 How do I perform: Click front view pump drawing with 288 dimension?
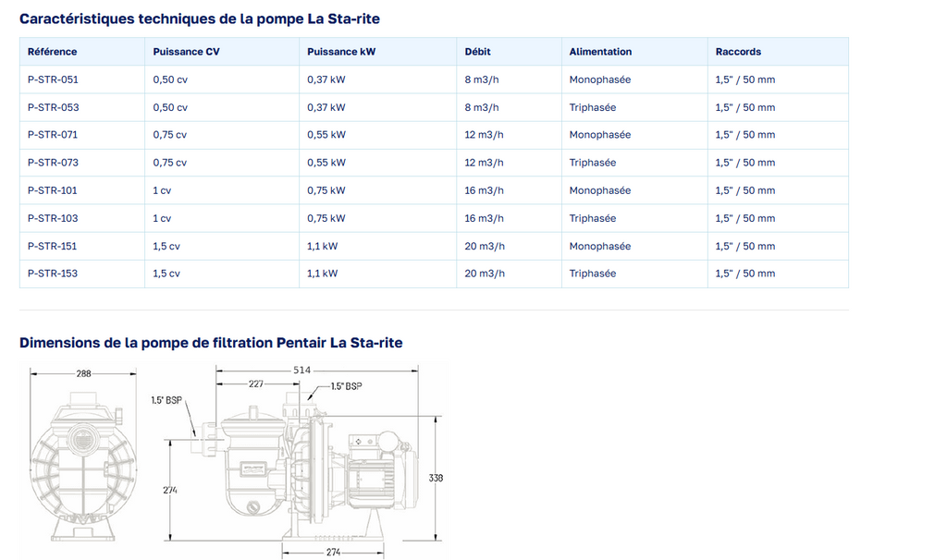83,455
